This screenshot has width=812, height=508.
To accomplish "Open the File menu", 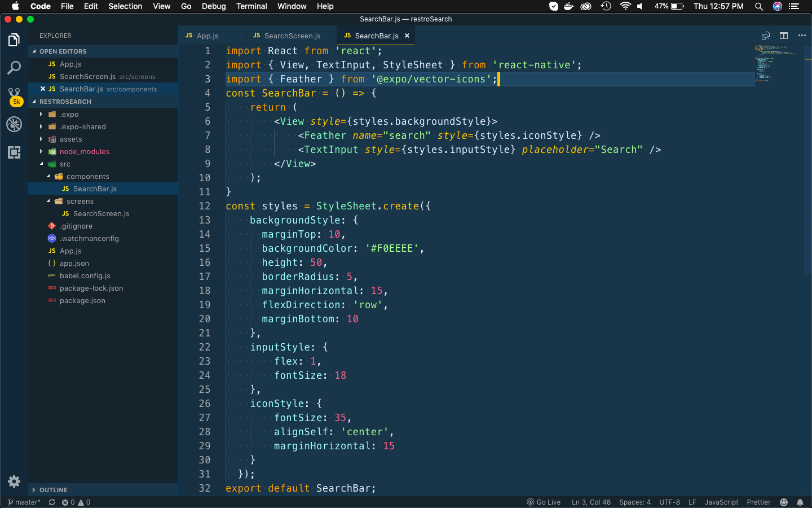I will point(67,6).
